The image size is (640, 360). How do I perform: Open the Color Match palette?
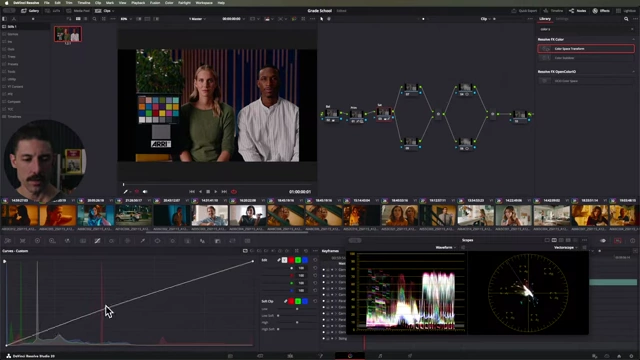click(x=22, y=241)
